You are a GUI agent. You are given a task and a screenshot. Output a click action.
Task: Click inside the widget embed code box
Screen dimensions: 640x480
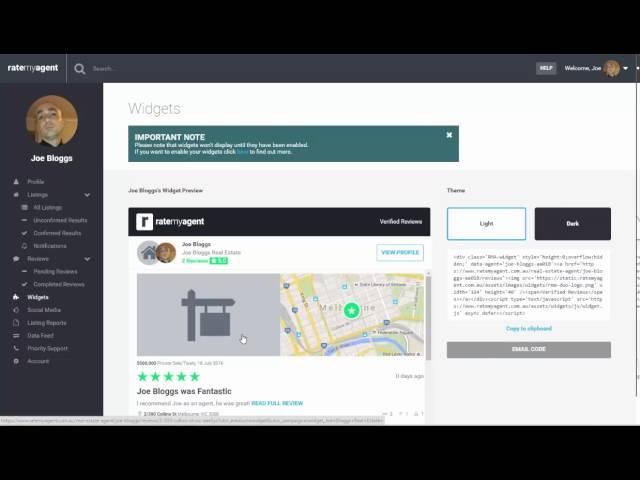coord(529,285)
